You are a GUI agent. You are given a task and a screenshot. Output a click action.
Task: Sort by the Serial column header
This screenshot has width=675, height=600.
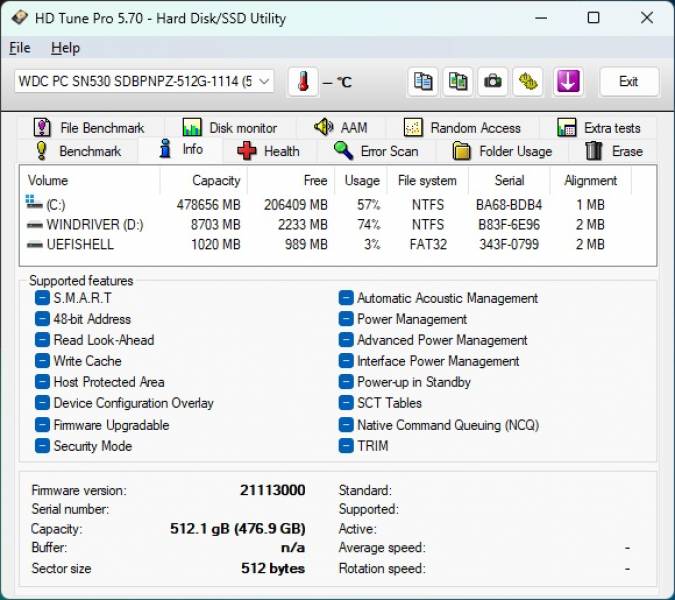(509, 180)
